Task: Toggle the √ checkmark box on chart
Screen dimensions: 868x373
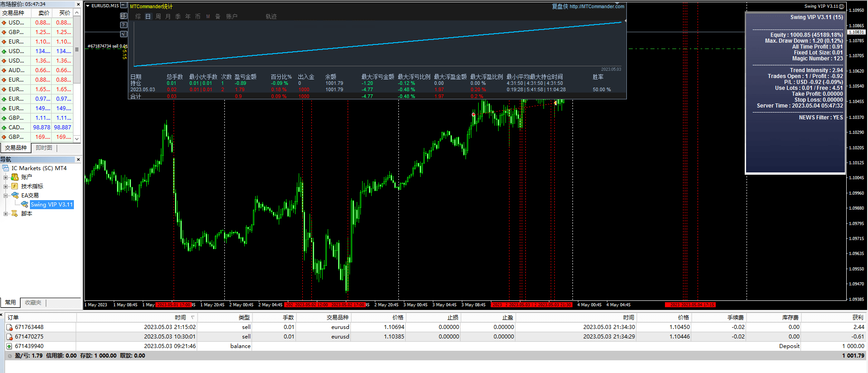Action: point(124,34)
